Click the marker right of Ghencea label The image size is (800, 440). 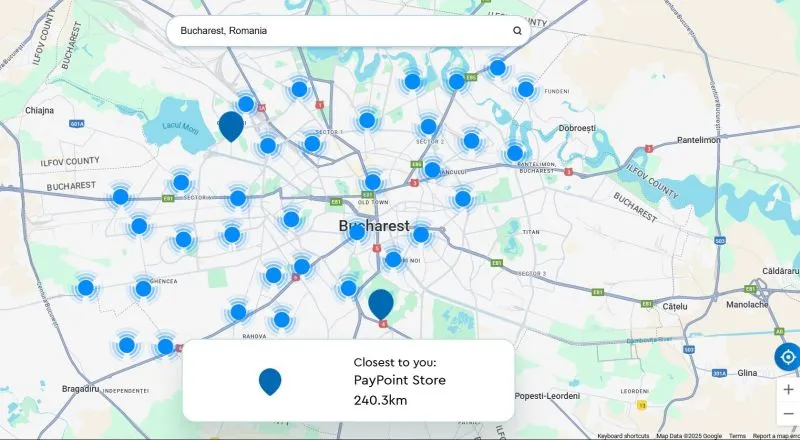click(x=143, y=288)
